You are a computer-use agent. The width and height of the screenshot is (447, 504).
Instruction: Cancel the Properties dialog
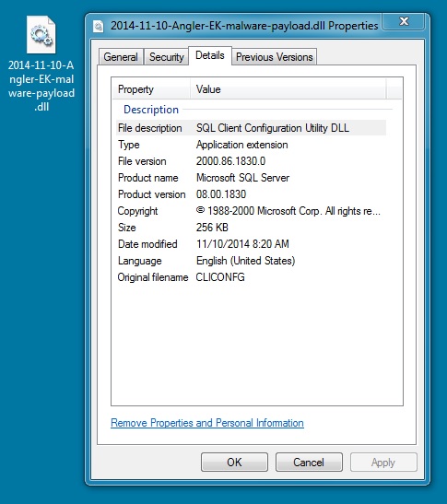coord(309,463)
